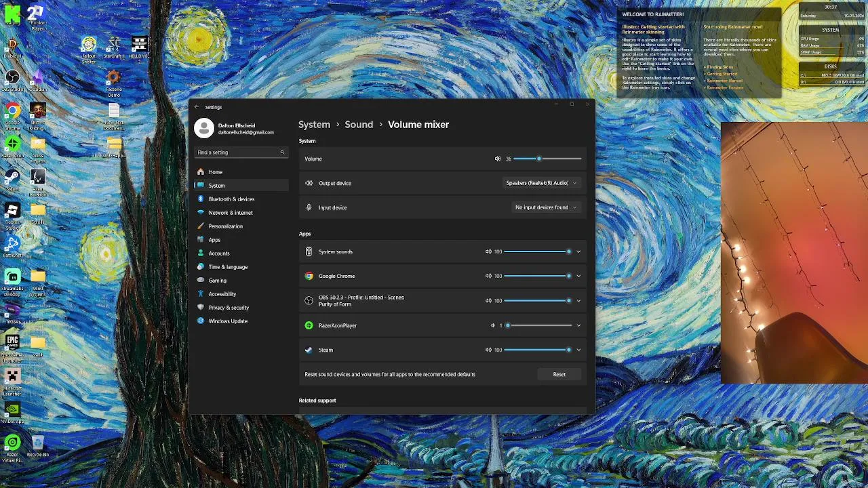Open Input device dropdown No input devices found
868x488 pixels.
pos(546,207)
